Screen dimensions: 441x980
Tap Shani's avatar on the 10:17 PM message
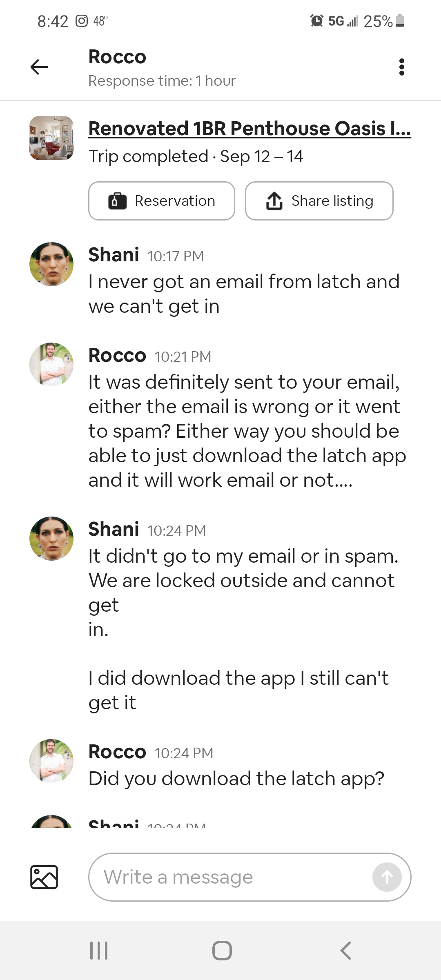[x=51, y=264]
